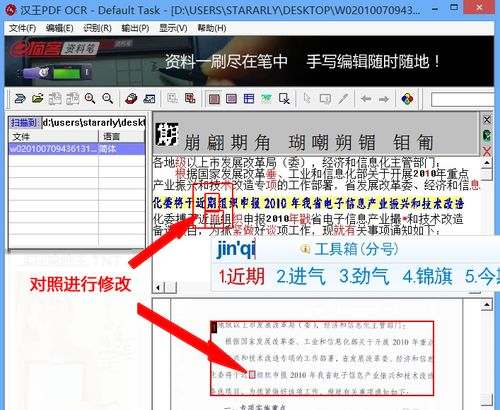500x410 pixels.
Task: Click the right arrow toolbar icon
Action: tap(384, 99)
